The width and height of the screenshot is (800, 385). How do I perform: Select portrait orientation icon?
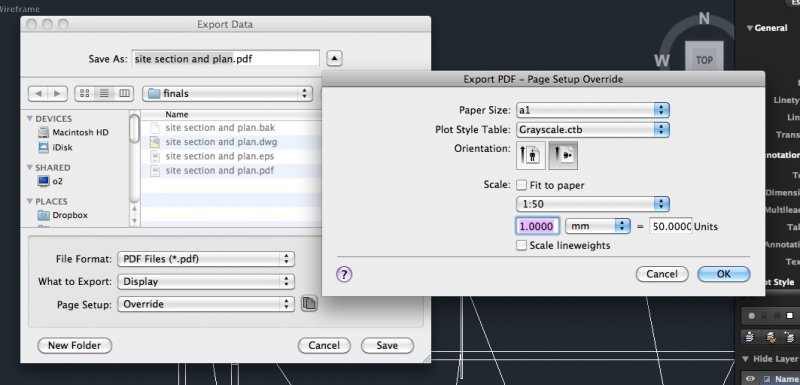coord(531,155)
